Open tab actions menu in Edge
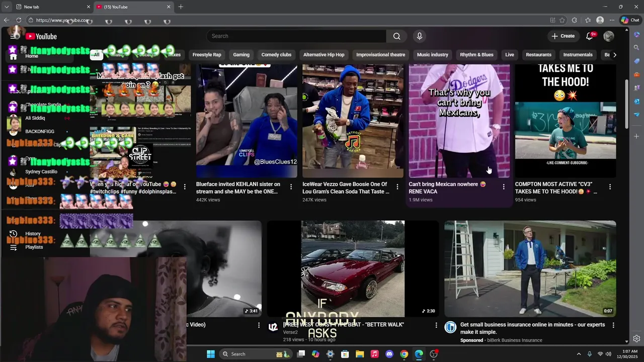 point(6,7)
